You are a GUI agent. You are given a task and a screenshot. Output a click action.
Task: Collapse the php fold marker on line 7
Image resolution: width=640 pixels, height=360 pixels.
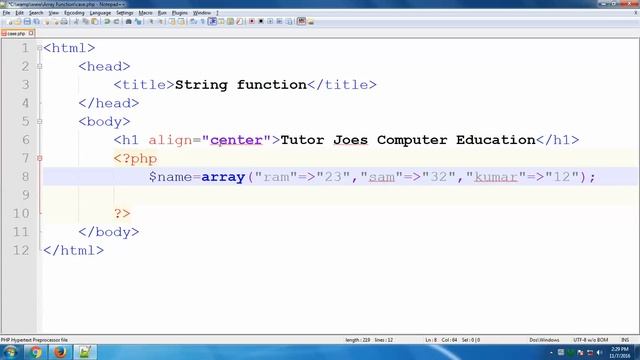click(40, 158)
